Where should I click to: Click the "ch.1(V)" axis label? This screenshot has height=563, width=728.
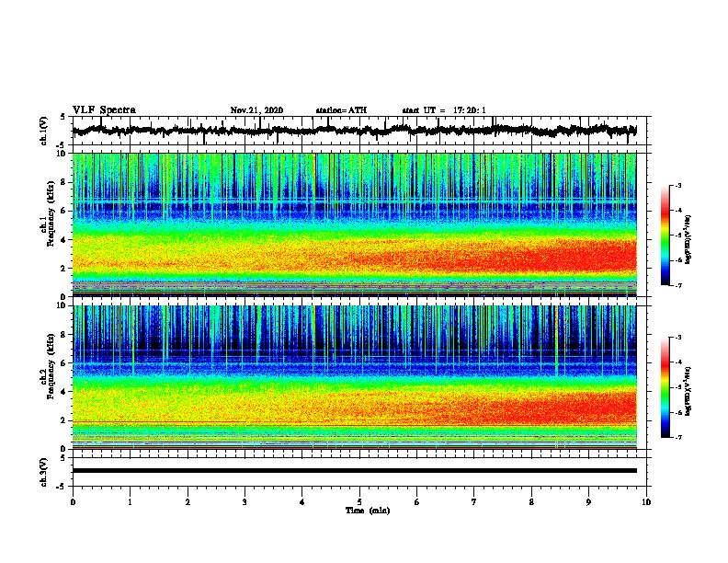pos(44,131)
